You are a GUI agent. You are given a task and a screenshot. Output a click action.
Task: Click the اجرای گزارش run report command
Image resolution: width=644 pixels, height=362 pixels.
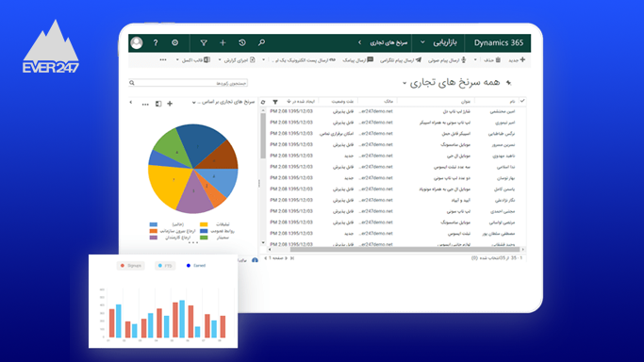(x=239, y=60)
